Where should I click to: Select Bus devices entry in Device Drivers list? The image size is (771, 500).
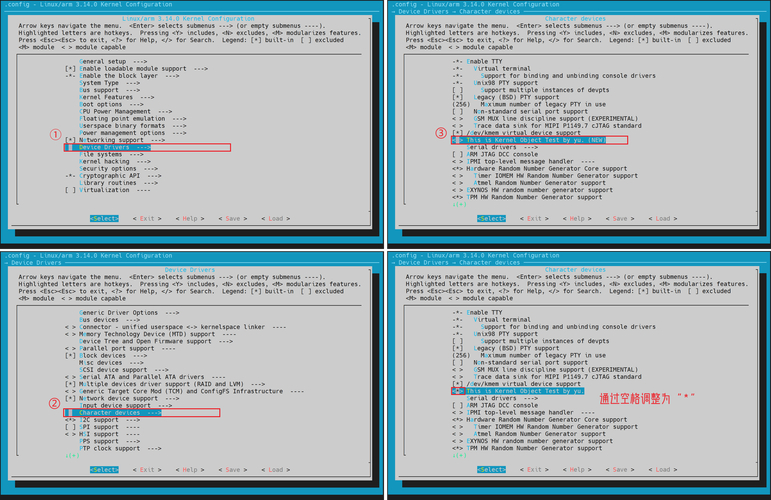109,320
